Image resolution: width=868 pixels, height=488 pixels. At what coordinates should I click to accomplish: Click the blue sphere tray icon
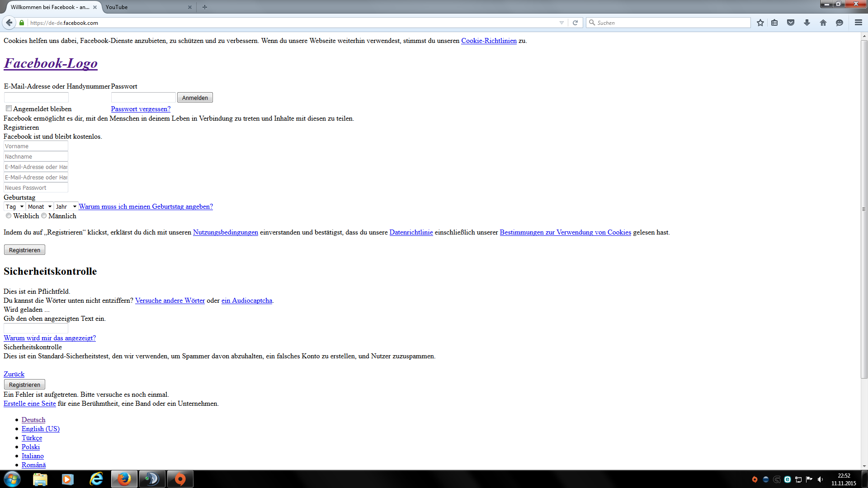click(x=766, y=479)
